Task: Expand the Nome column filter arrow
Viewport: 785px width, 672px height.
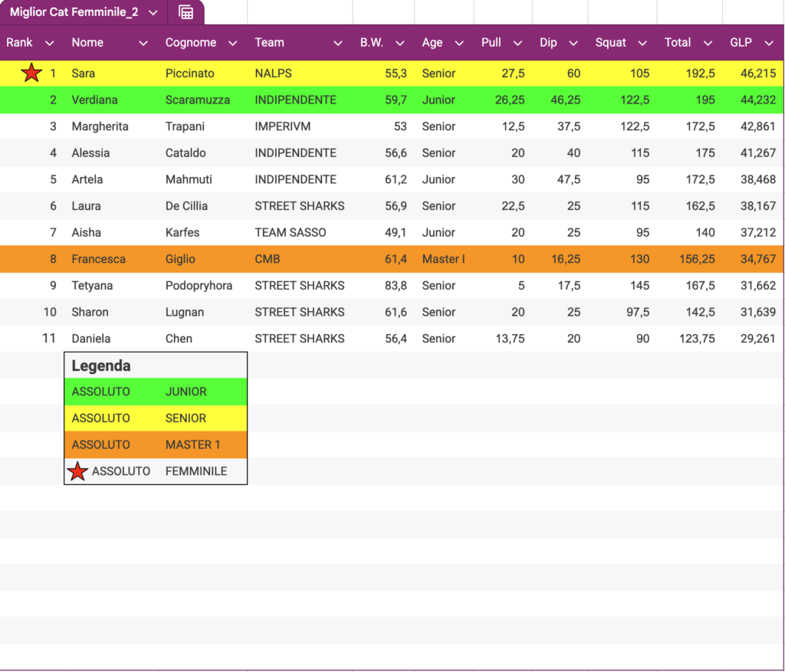Action: [143, 43]
